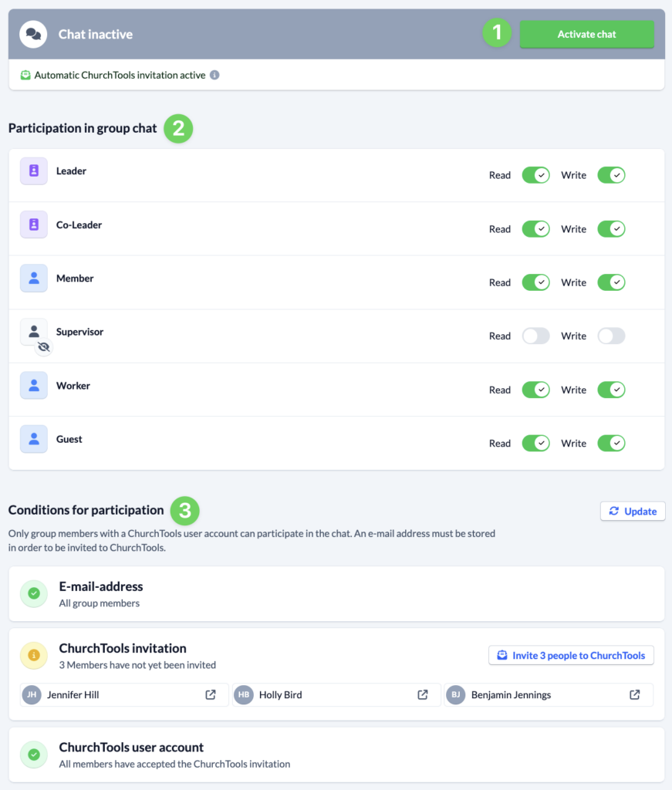
Task: Enable the Read toggle for Supervisor
Action: coord(535,336)
